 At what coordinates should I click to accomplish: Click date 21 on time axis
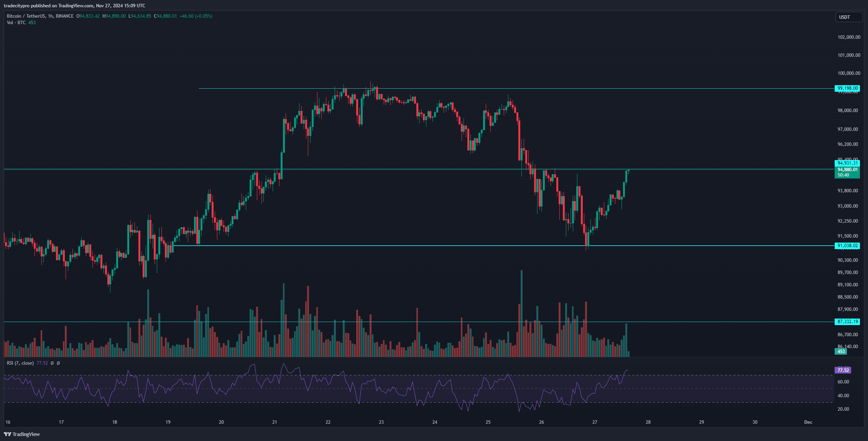click(275, 422)
